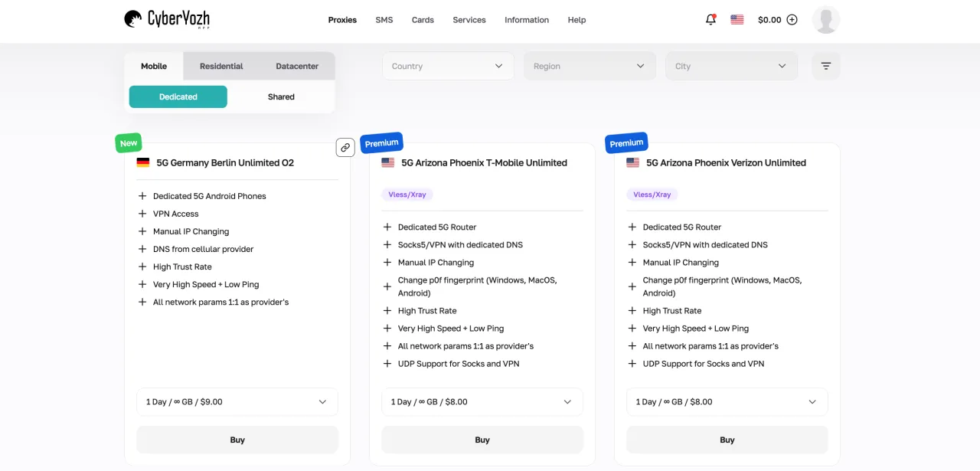Buy the Arizona Phoenix Verizon proxy
This screenshot has width=980, height=471.
(727, 440)
